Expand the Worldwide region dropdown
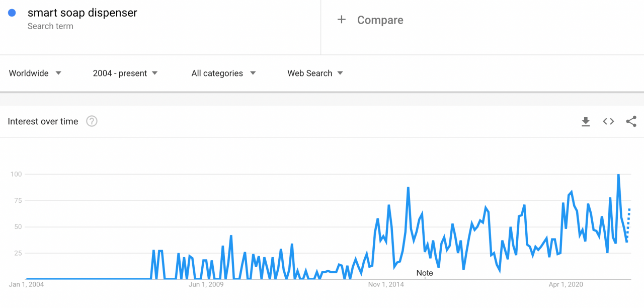 pyautogui.click(x=35, y=73)
